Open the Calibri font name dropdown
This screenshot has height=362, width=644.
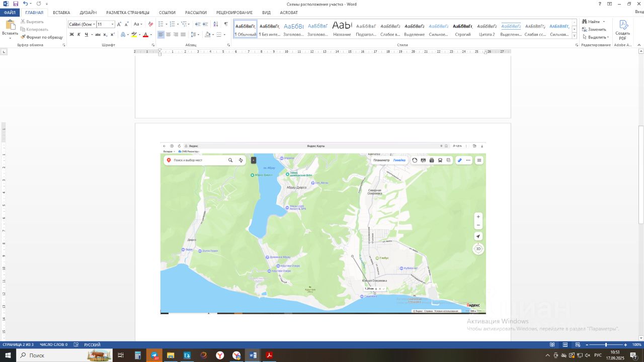tap(94, 24)
